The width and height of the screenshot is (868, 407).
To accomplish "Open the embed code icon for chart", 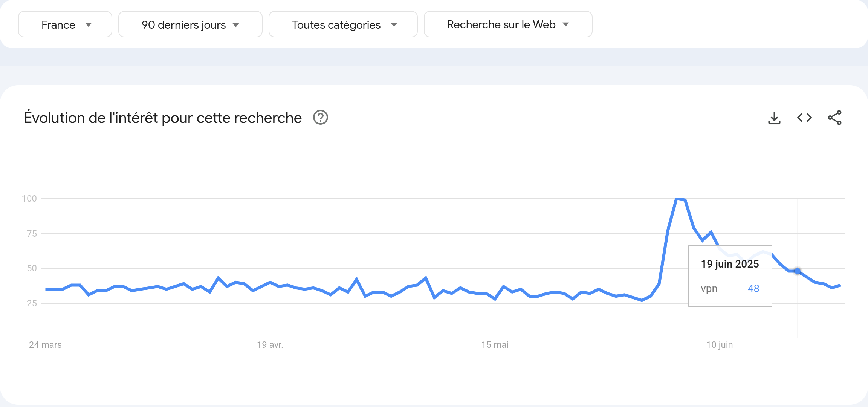I will (804, 118).
